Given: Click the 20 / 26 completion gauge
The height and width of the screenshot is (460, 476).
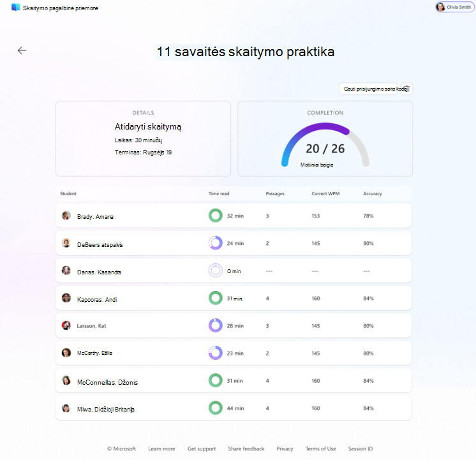Looking at the screenshot, I should [x=325, y=145].
